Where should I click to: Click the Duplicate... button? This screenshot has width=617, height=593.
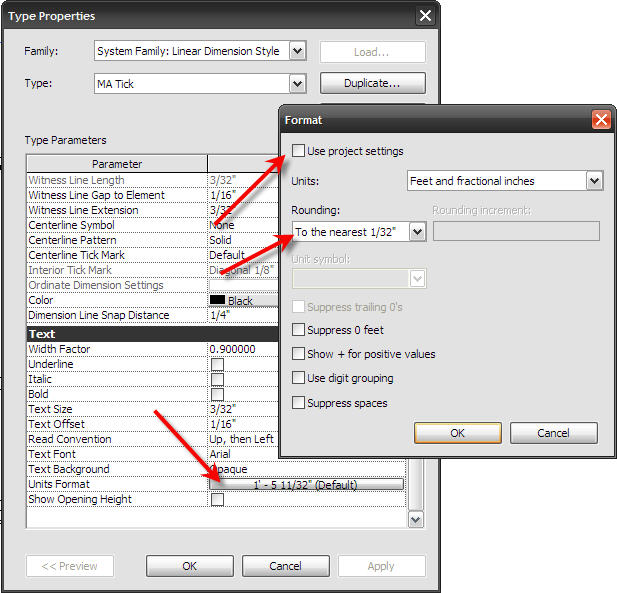pos(372,84)
